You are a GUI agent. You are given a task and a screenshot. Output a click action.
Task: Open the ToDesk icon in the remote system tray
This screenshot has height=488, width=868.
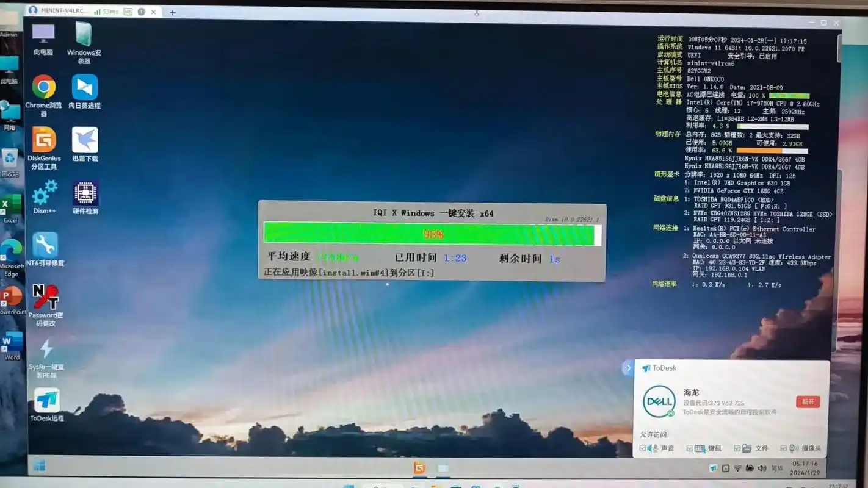pos(713,468)
